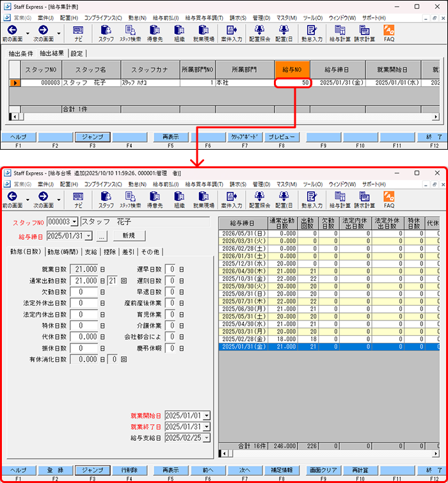Click 欠勤日数 input field
This screenshot has height=483, width=448.
[84, 292]
